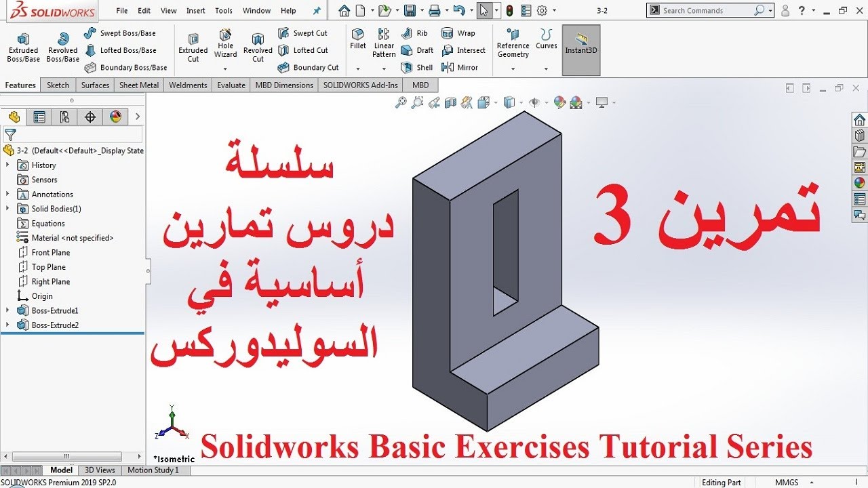This screenshot has height=488, width=868.
Task: Click Zoom to Fit in view toolbar
Action: click(401, 102)
